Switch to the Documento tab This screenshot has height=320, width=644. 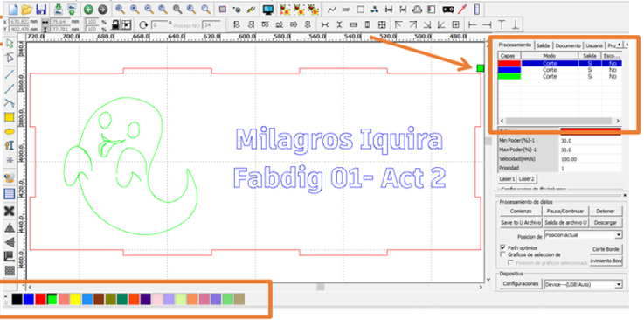coord(568,45)
